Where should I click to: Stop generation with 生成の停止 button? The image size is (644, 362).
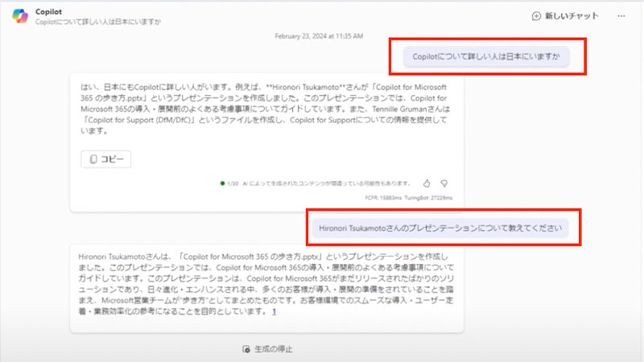(x=267, y=349)
